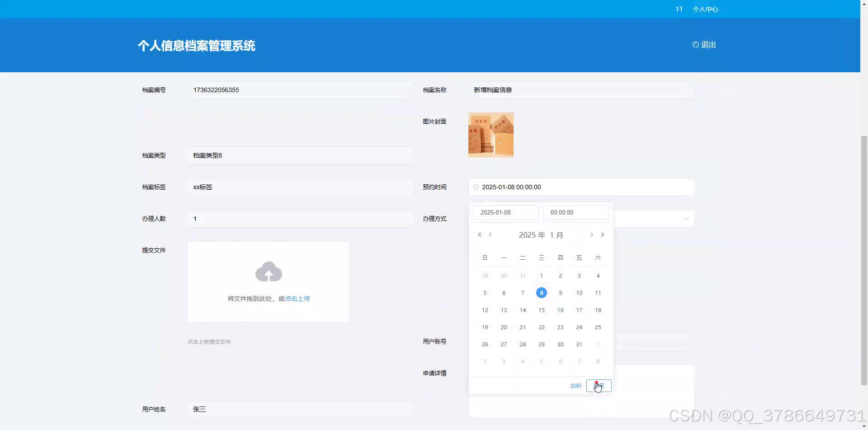Open the calendar by clicking the 2025-01-08 date field
The width and height of the screenshot is (868, 430).
505,212
